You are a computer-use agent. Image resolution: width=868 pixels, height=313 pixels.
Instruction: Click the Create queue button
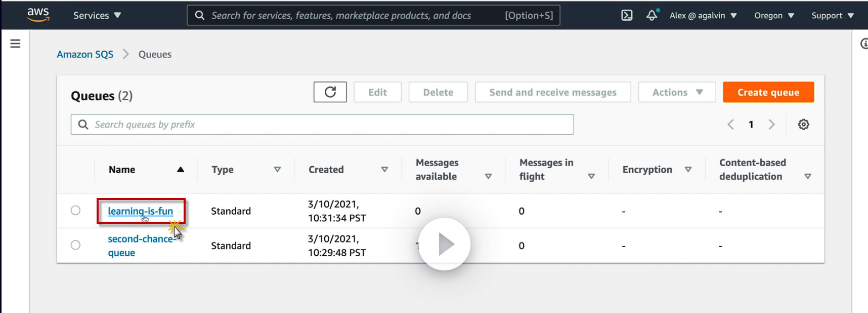768,92
